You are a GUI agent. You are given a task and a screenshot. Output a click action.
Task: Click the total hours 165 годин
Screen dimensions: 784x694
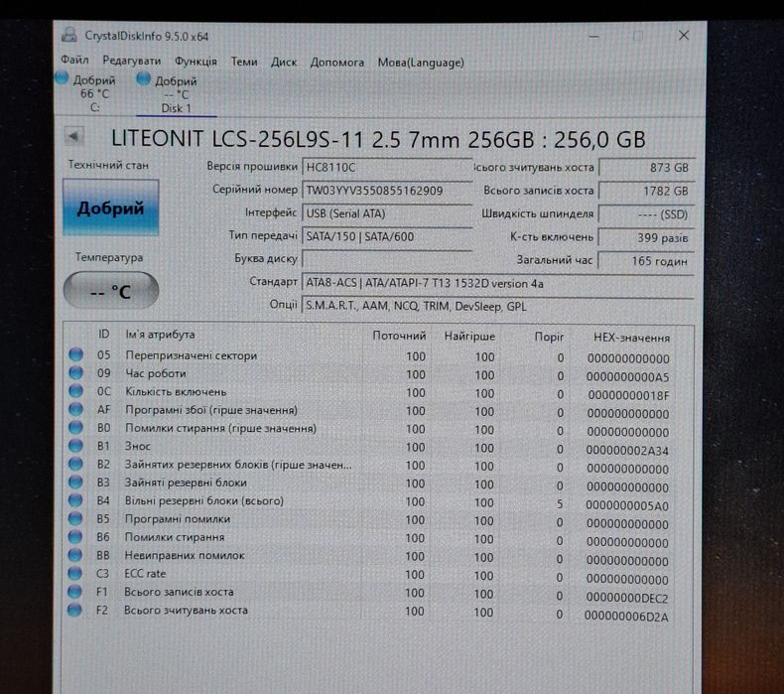pyautogui.click(x=646, y=261)
